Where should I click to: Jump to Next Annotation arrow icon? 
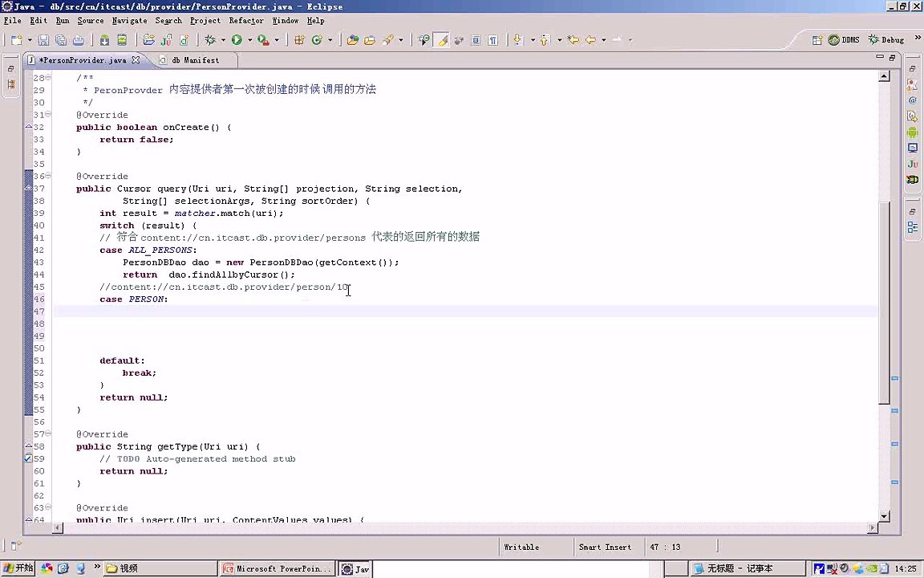tap(518, 40)
